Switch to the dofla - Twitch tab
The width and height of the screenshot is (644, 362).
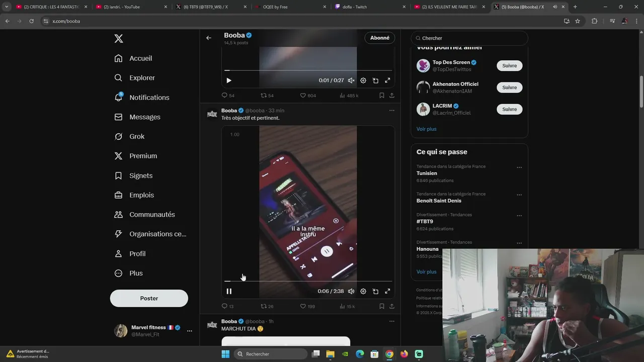370,7
